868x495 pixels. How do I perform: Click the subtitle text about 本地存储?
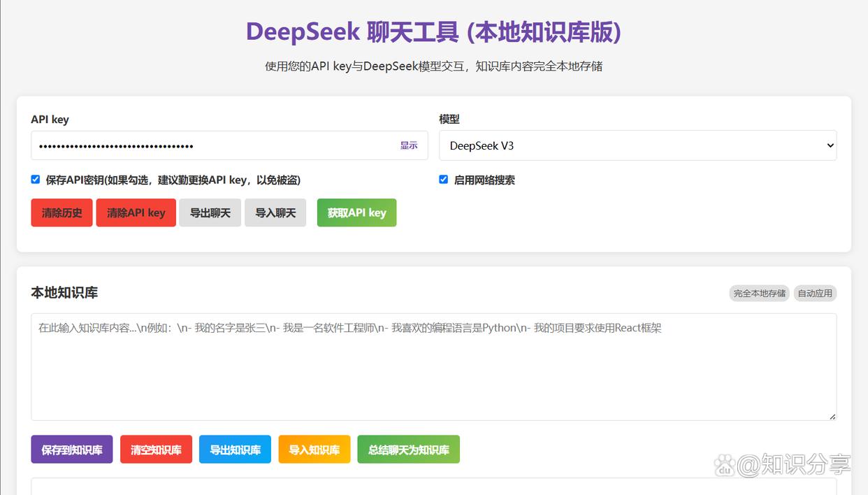pos(433,66)
